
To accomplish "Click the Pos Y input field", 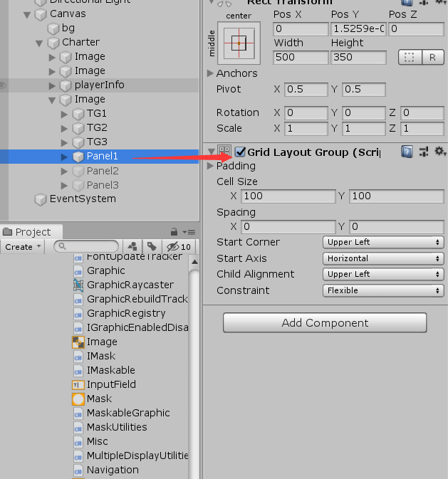I will (358, 29).
